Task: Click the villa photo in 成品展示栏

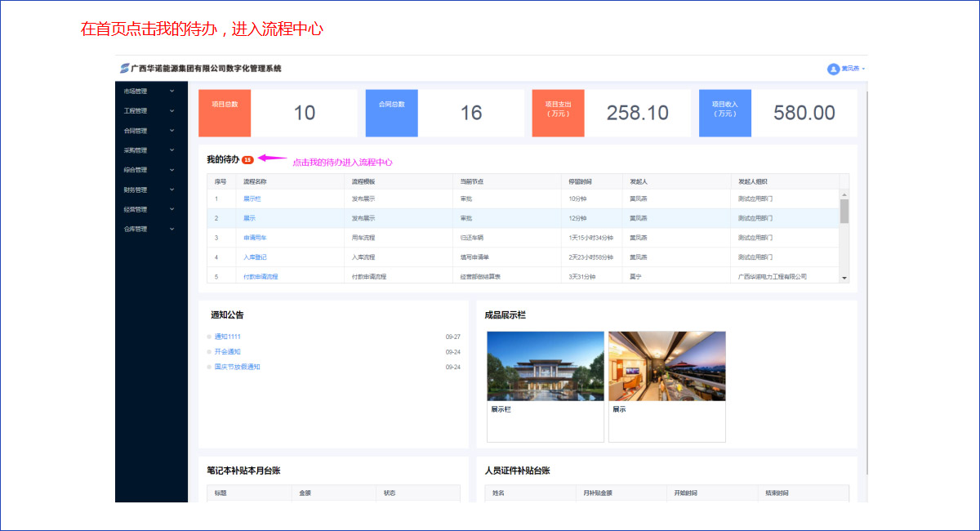Action: coord(546,366)
